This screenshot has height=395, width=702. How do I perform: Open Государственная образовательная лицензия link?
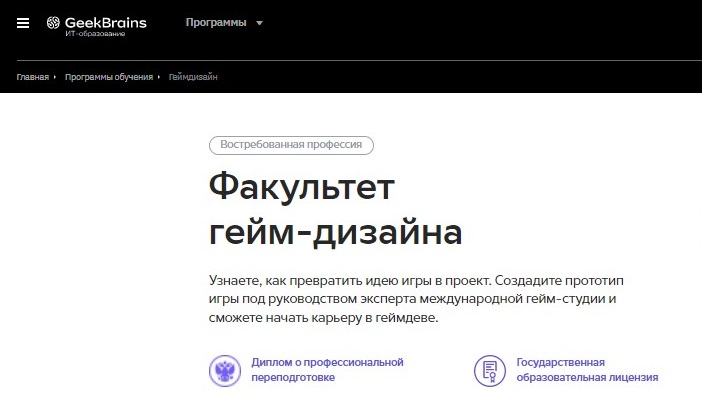point(587,369)
